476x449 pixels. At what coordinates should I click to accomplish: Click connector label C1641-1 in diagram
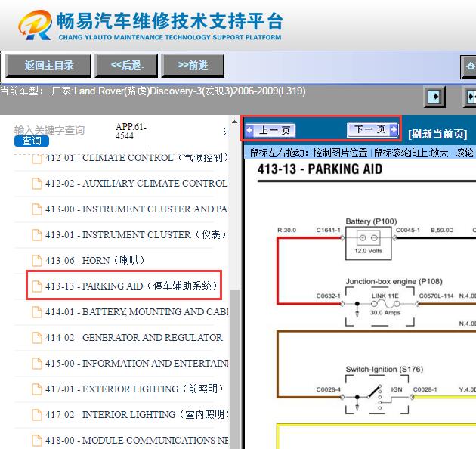click(x=328, y=230)
